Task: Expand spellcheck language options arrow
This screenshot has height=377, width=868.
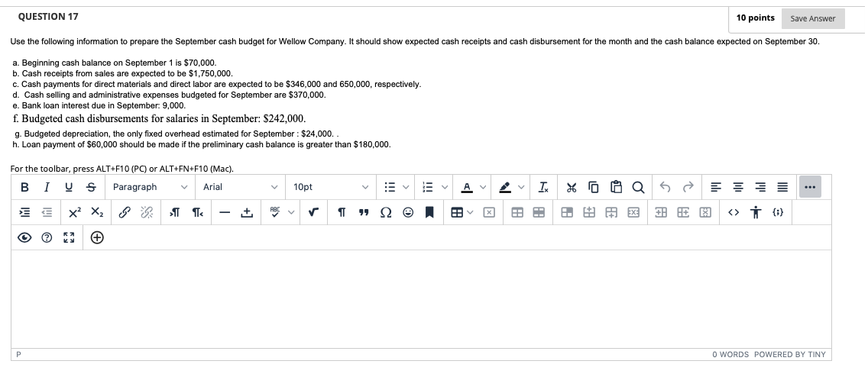Action: pyautogui.click(x=290, y=212)
